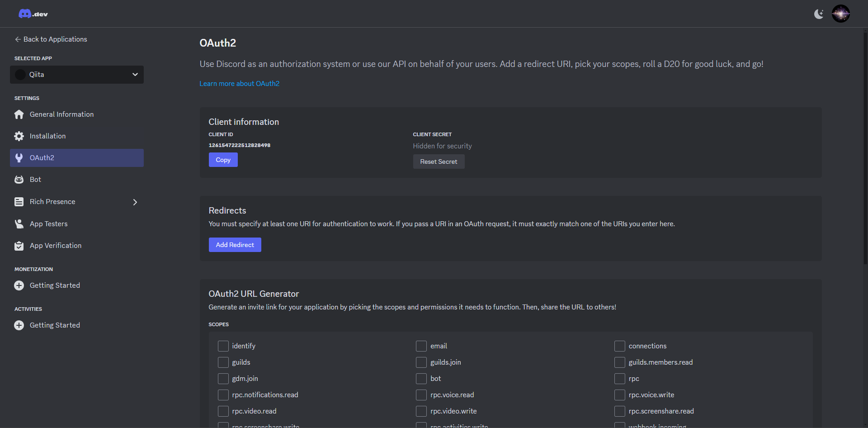Check the bot scope checkbox
Image resolution: width=868 pixels, height=428 pixels.
pos(421,379)
